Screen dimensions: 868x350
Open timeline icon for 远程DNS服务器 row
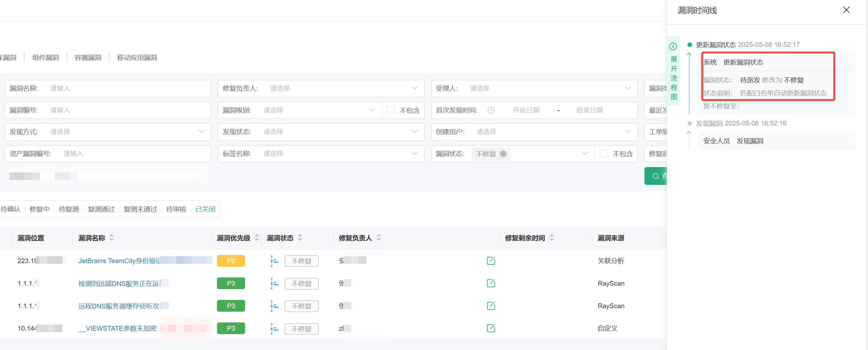coord(274,306)
